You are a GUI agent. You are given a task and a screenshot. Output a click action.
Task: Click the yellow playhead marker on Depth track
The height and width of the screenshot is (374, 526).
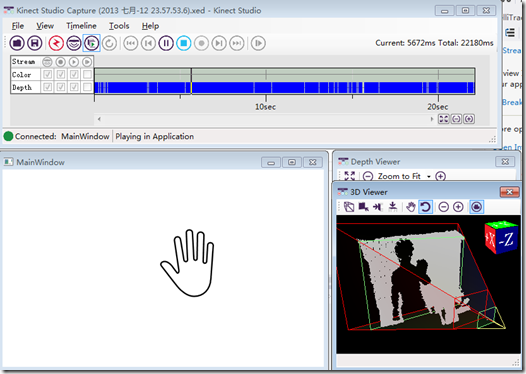pyautogui.click(x=191, y=88)
